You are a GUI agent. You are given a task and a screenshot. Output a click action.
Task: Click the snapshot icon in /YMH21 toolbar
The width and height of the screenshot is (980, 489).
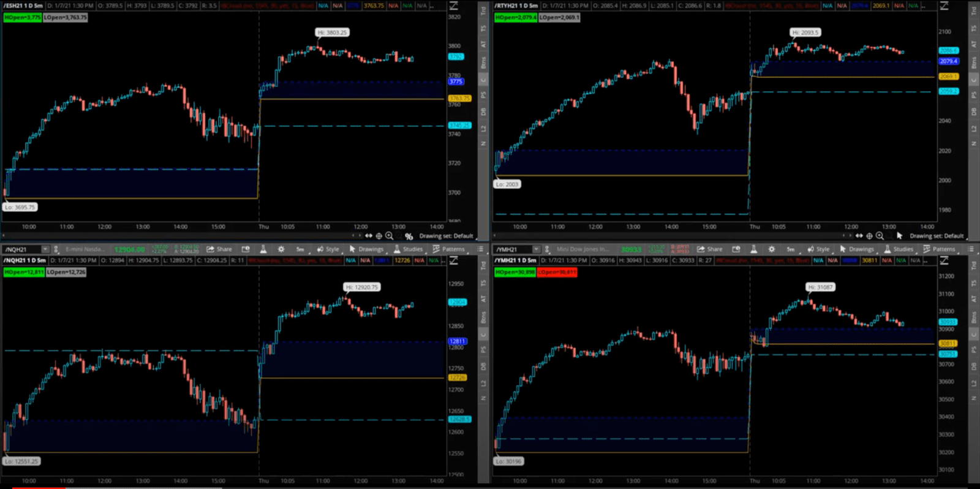(x=736, y=249)
